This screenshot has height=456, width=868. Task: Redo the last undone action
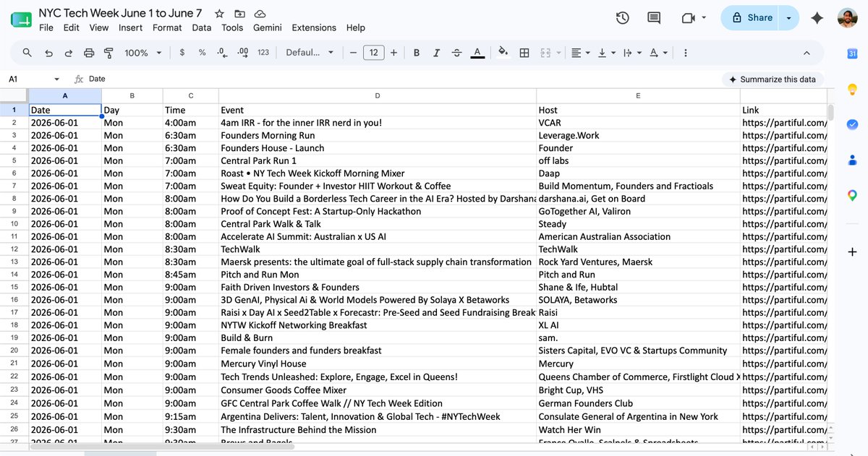69,53
